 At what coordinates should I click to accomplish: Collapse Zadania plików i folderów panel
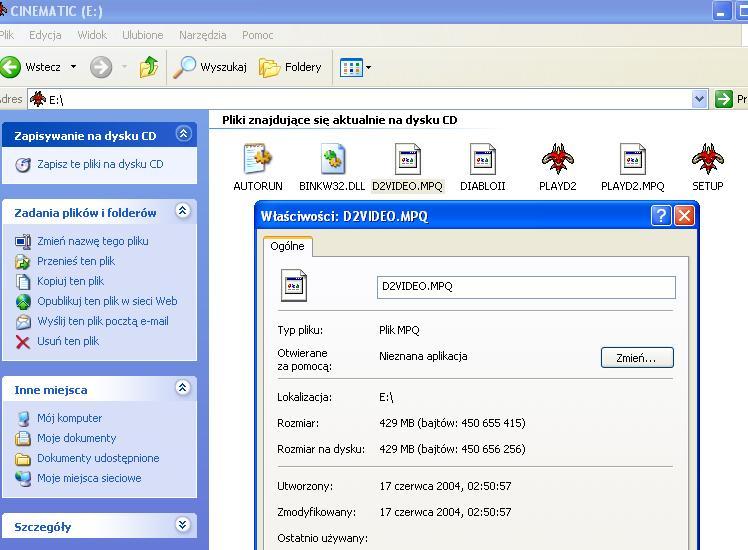pyautogui.click(x=183, y=211)
